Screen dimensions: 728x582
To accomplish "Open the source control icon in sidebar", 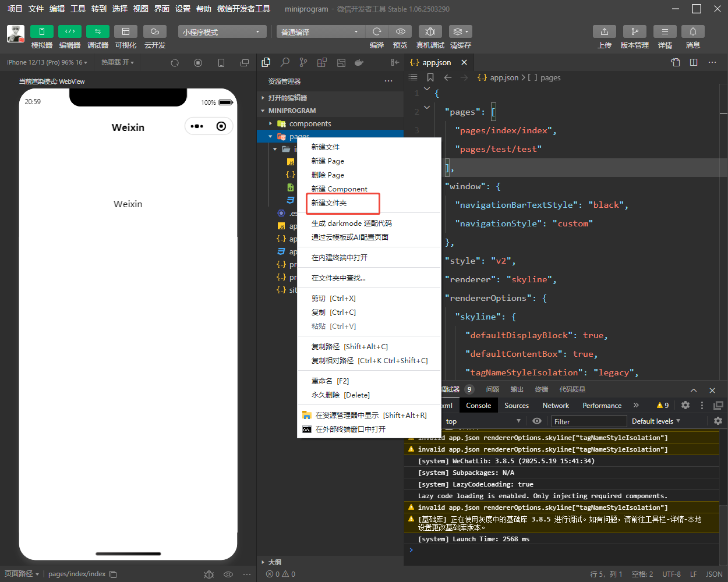I will click(303, 62).
